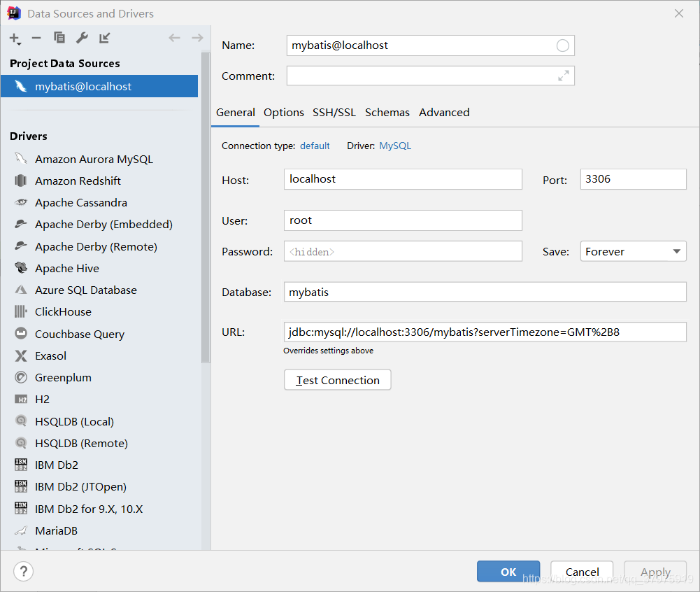Viewport: 700px width, 592px height.
Task: Expand the Comment field with the arrows icon
Action: click(564, 76)
